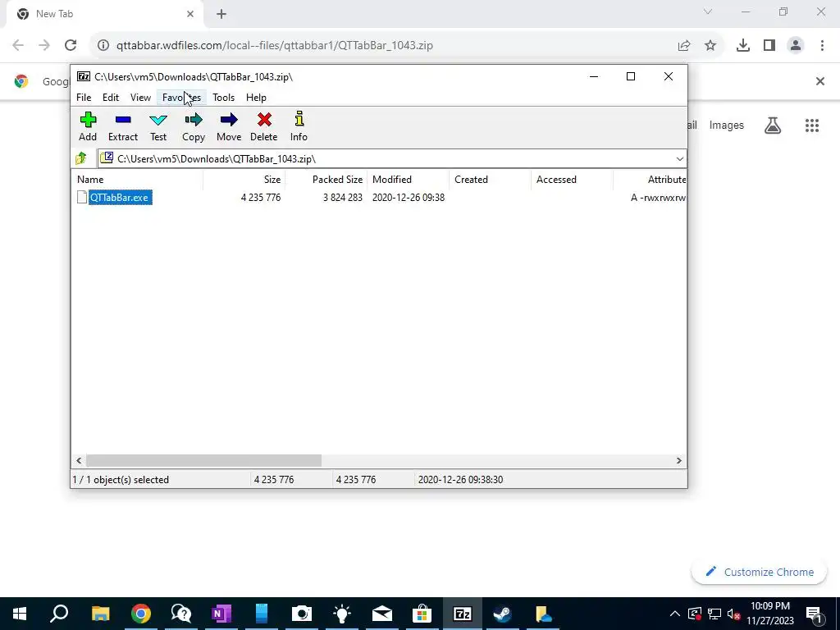Click the status bar date 2020-12-26 09:38:30
This screenshot has width=840, height=630.
point(460,479)
